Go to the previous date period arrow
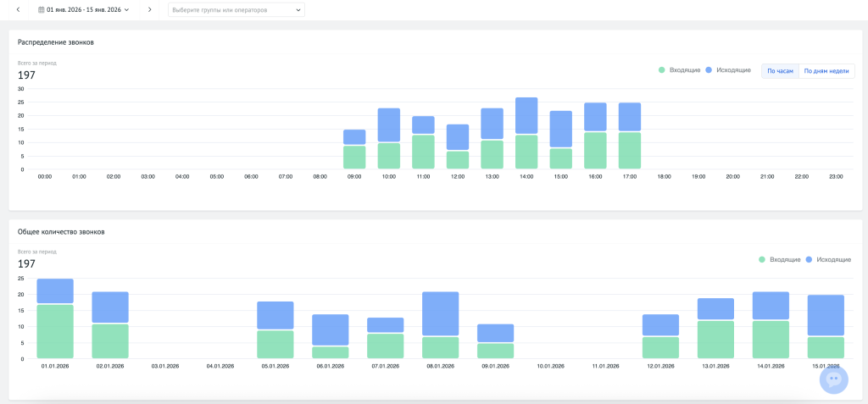This screenshot has width=868, height=404. pos(18,9)
